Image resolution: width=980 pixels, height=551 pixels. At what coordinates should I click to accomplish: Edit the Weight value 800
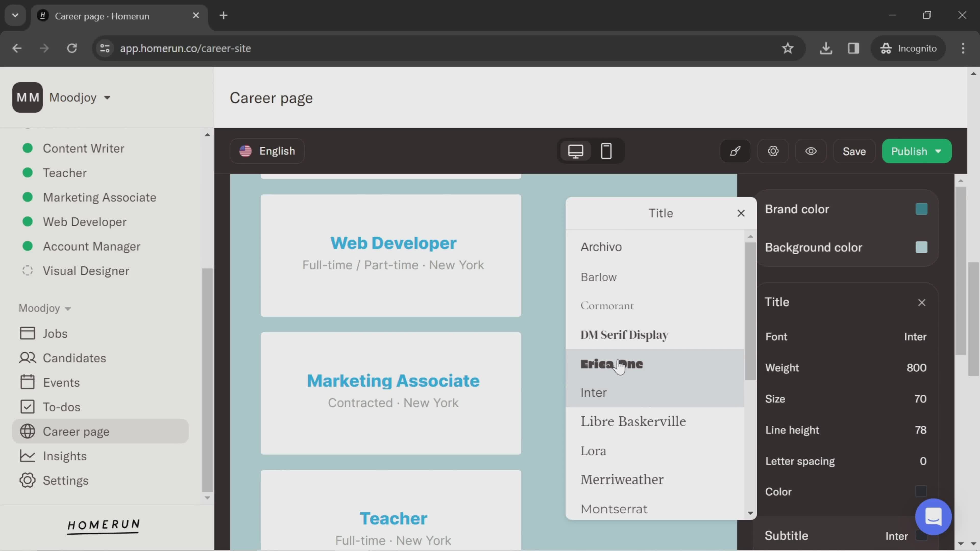(916, 368)
